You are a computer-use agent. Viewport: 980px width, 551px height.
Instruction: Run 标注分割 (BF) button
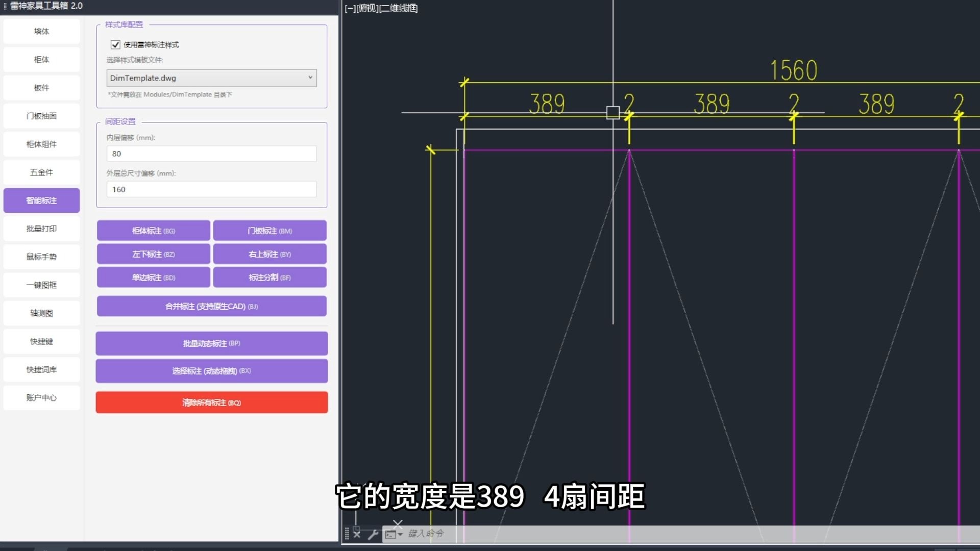pos(270,278)
